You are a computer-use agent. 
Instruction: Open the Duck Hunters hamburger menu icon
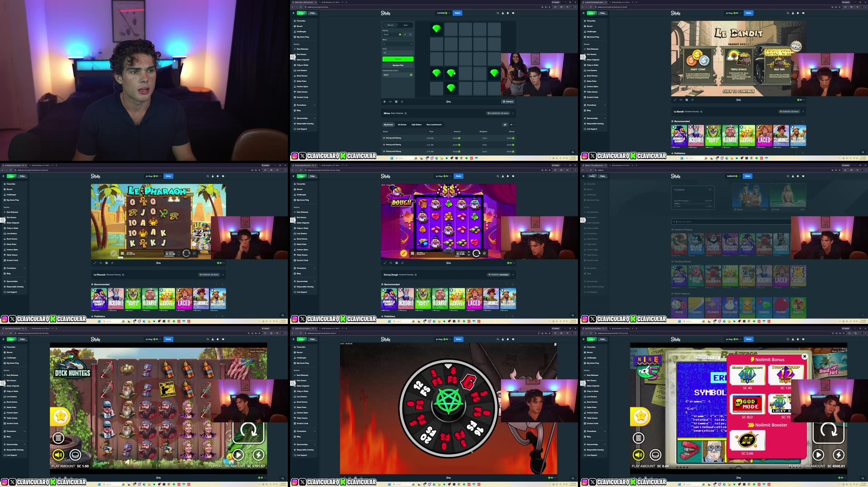58,438
